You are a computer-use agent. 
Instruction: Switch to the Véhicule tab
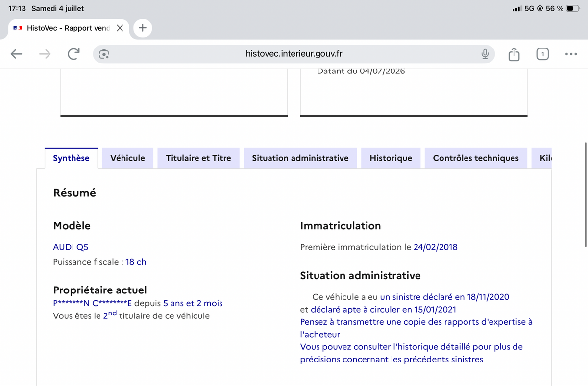point(128,158)
